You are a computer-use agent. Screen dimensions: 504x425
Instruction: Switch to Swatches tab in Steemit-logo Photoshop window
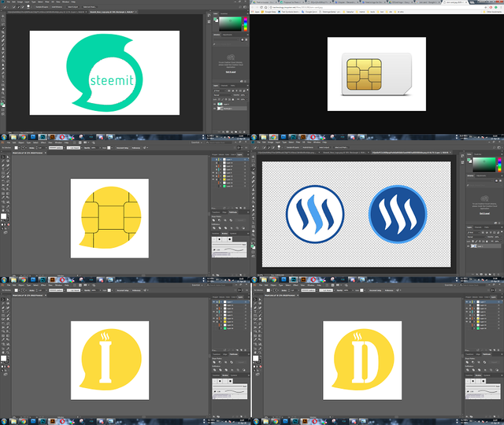(224, 14)
